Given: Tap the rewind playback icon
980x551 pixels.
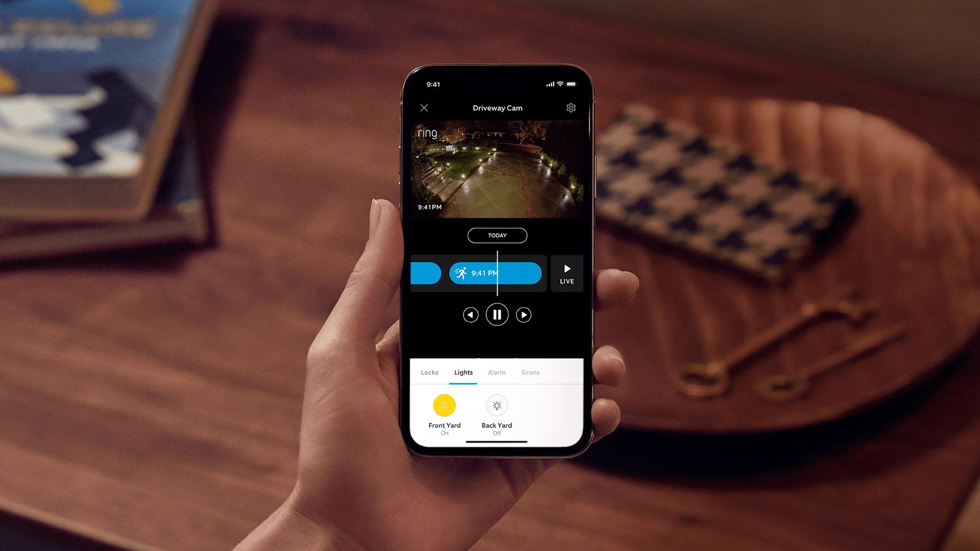Looking at the screenshot, I should point(471,314).
